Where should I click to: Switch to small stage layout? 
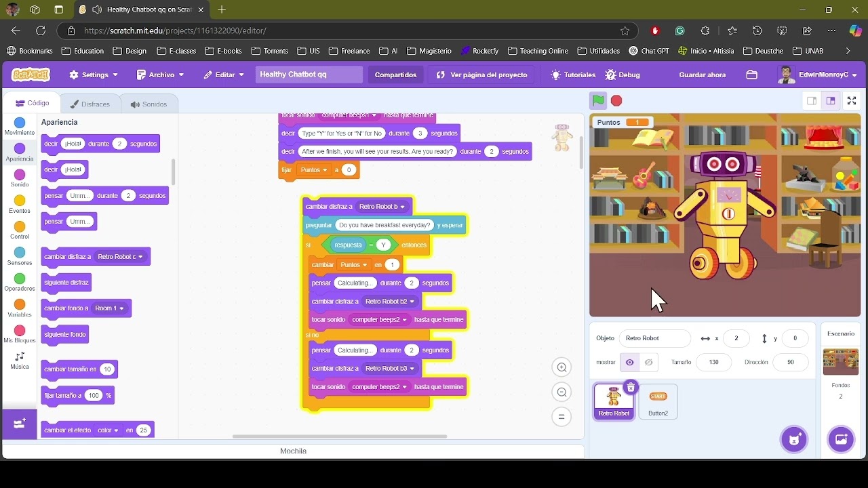pyautogui.click(x=811, y=101)
